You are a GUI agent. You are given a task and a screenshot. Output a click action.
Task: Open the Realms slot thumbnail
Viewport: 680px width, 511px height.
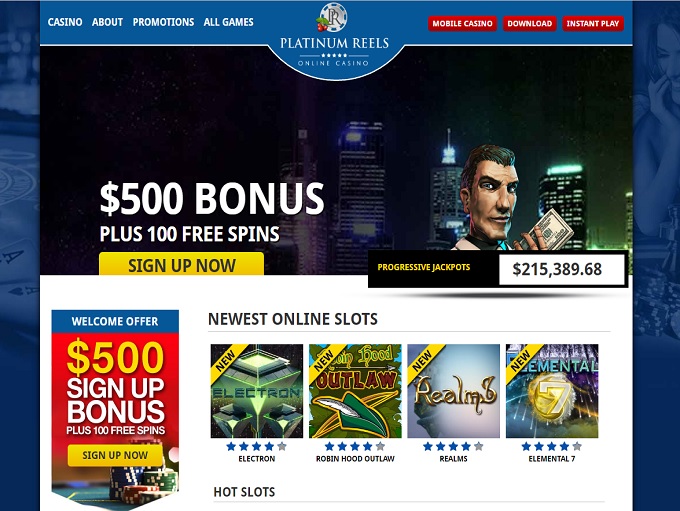[454, 391]
